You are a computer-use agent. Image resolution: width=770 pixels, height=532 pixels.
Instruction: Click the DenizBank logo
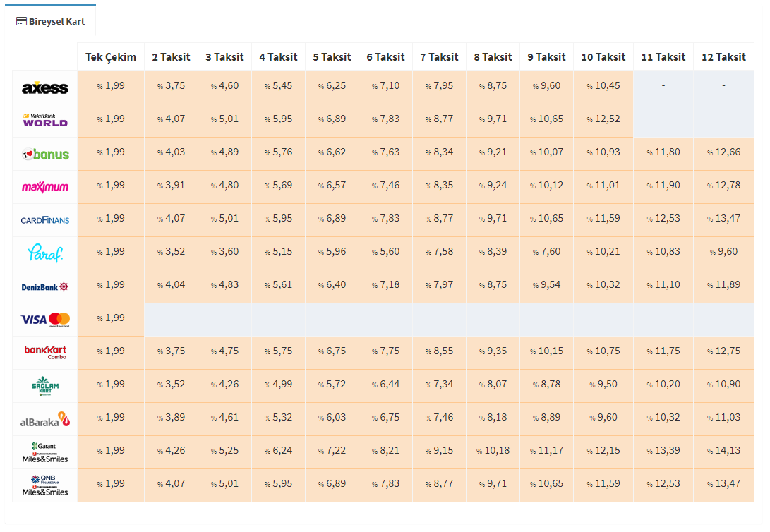point(45,286)
